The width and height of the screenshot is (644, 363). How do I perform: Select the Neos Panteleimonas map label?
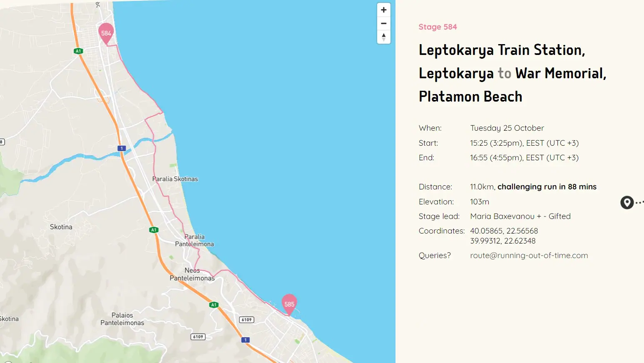click(192, 274)
